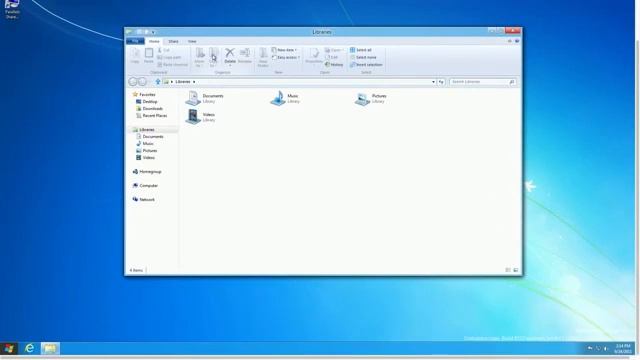Switch to details view from the status bar

click(x=508, y=270)
